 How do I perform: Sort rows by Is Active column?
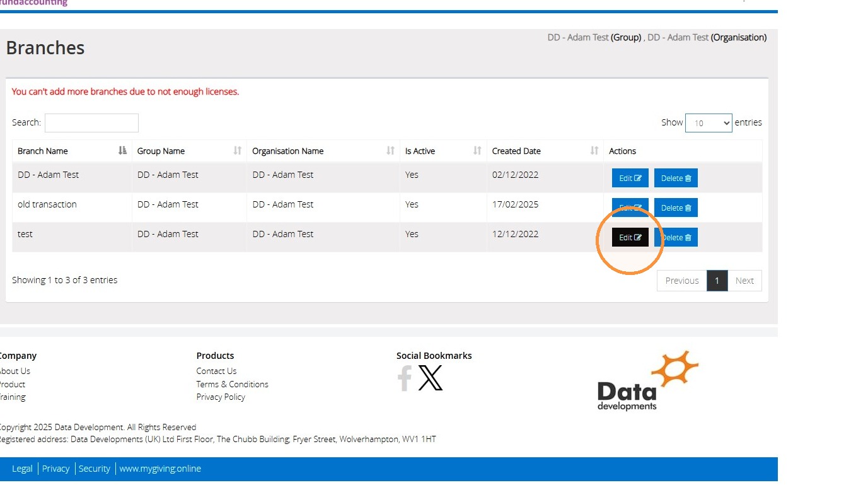477,151
